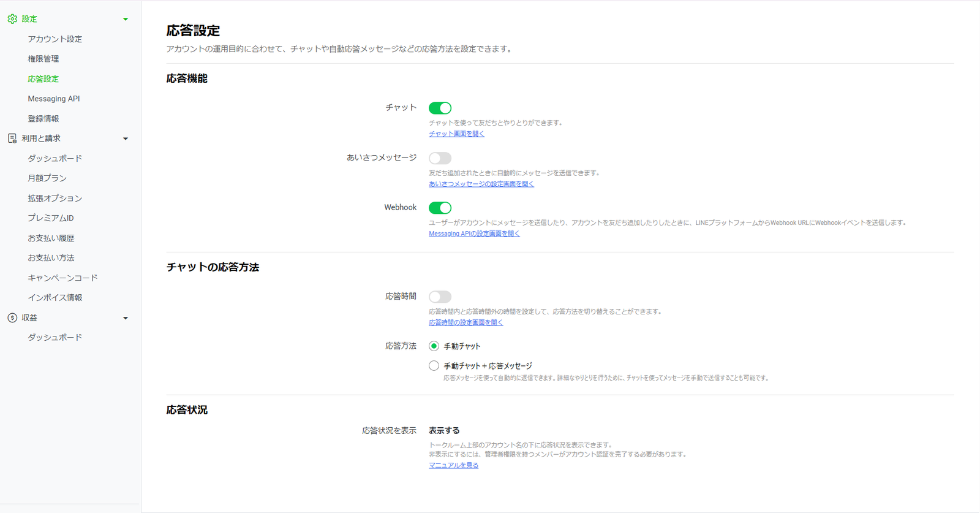
Task: Go to キャンペーンコード page
Action: click(62, 278)
